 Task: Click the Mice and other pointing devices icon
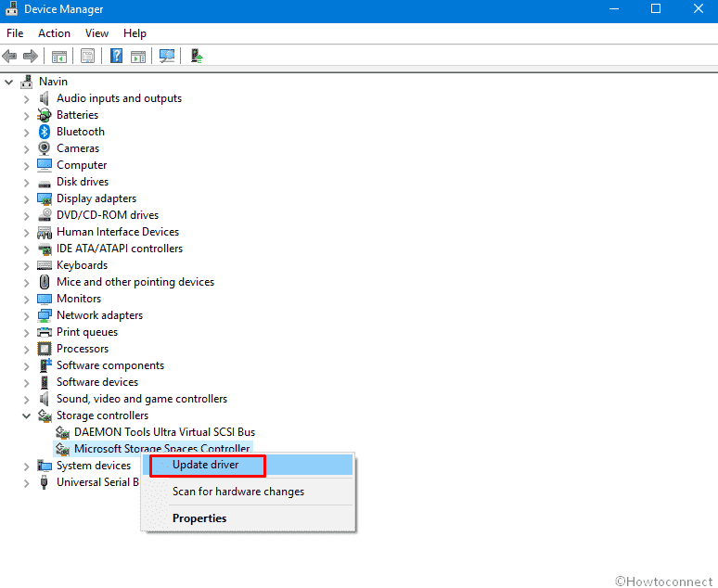[45, 282]
